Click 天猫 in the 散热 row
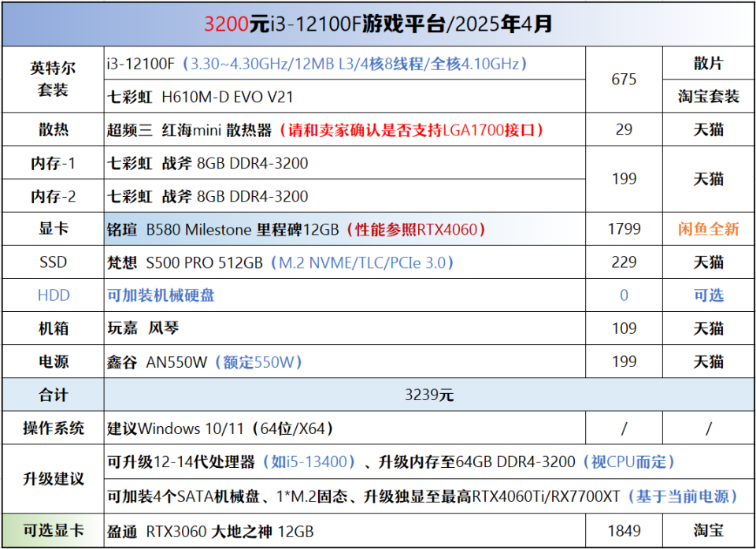 click(708, 130)
